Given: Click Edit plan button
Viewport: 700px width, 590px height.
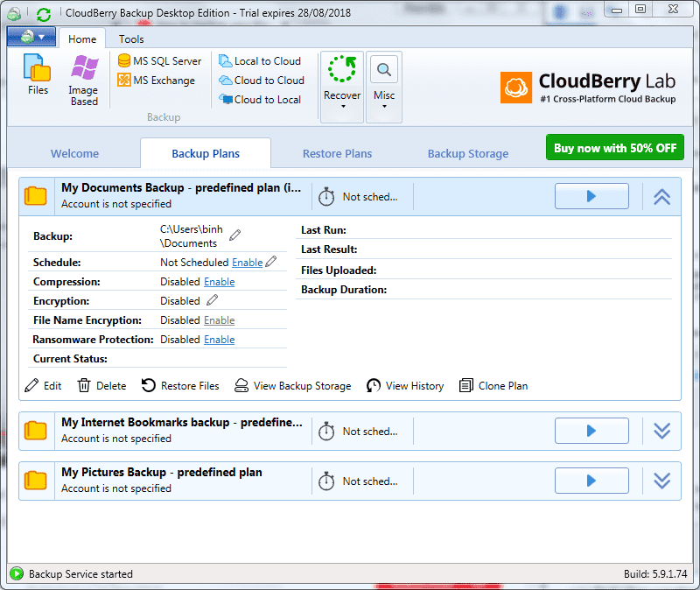Looking at the screenshot, I should point(43,386).
